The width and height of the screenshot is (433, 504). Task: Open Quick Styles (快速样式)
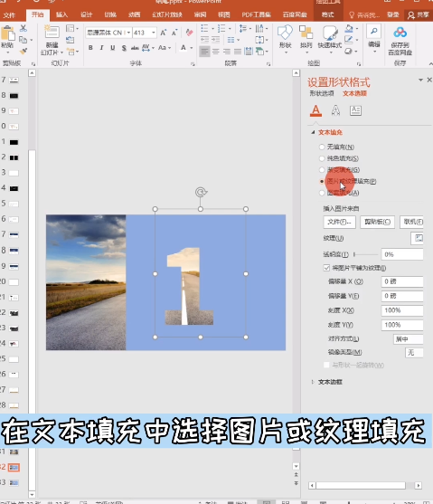pos(330,38)
